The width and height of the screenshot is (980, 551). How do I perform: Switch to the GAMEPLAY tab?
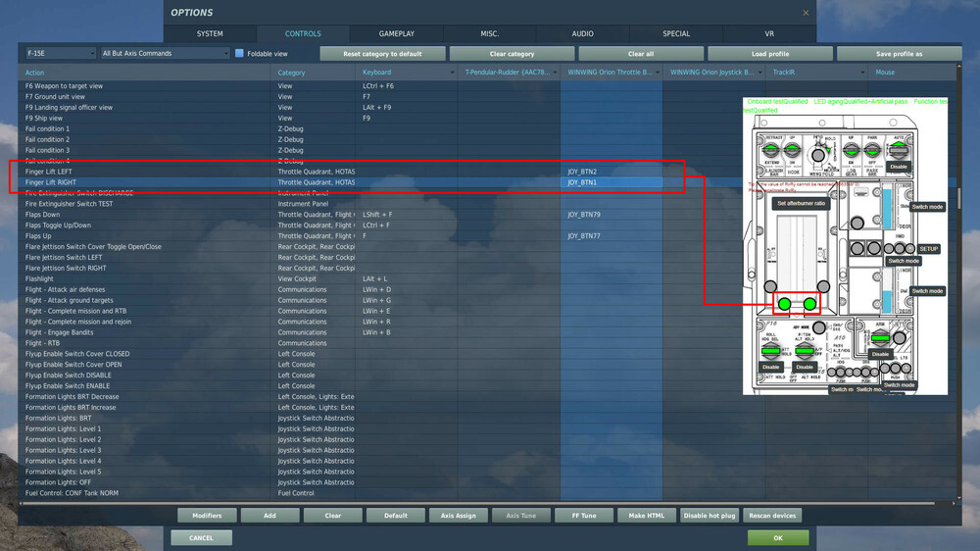coord(396,33)
